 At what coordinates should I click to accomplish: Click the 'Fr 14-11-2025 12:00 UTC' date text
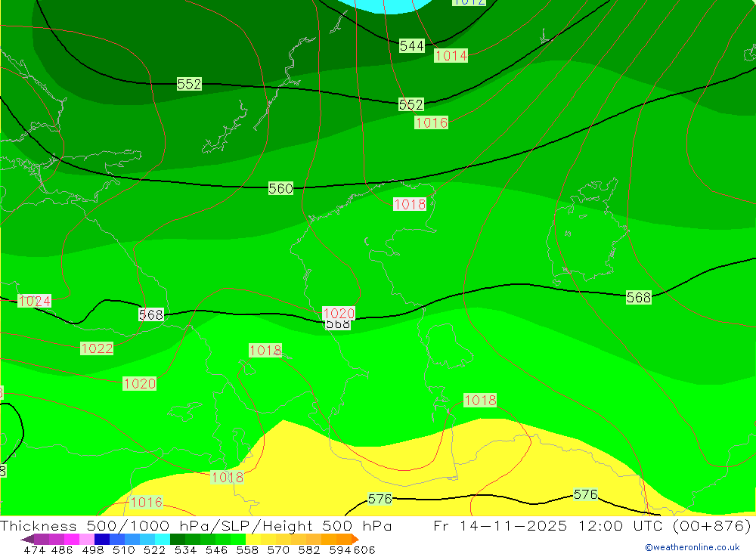pyautogui.click(x=550, y=525)
